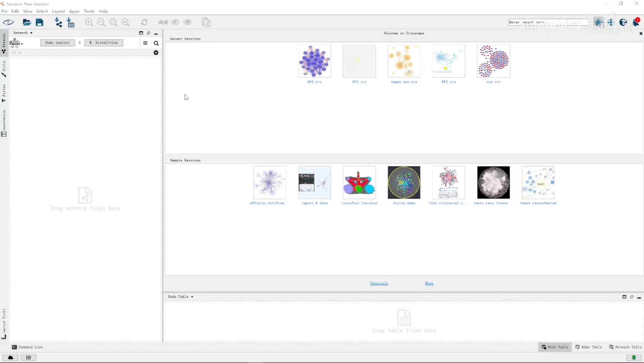The height and width of the screenshot is (363, 644).
Task: Open the Styles Demo sample session
Action: click(404, 183)
